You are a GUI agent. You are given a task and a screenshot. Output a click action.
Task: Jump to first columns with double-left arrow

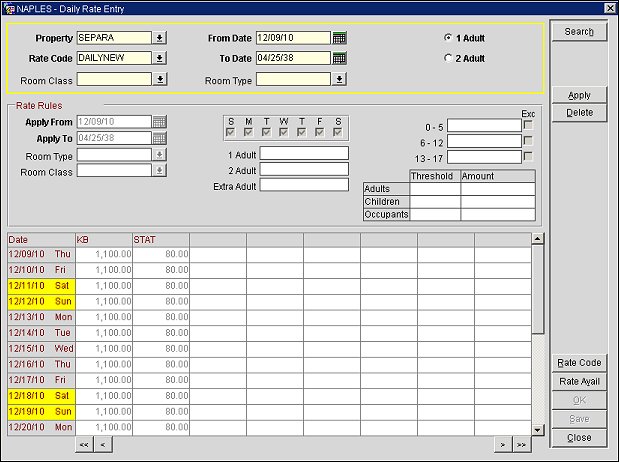point(83,444)
